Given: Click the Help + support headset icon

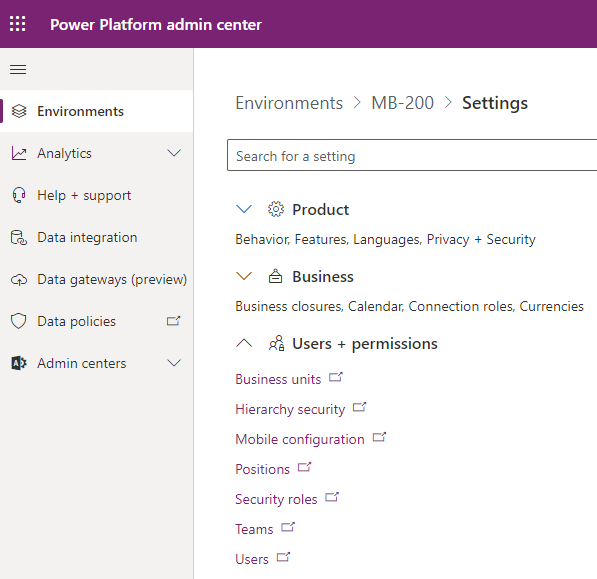Looking at the screenshot, I should pyautogui.click(x=19, y=195).
